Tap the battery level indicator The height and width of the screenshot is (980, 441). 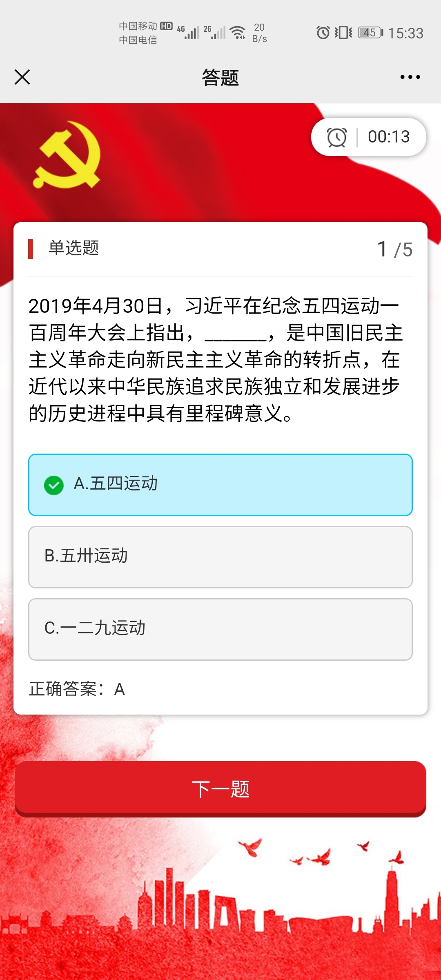[x=370, y=33]
